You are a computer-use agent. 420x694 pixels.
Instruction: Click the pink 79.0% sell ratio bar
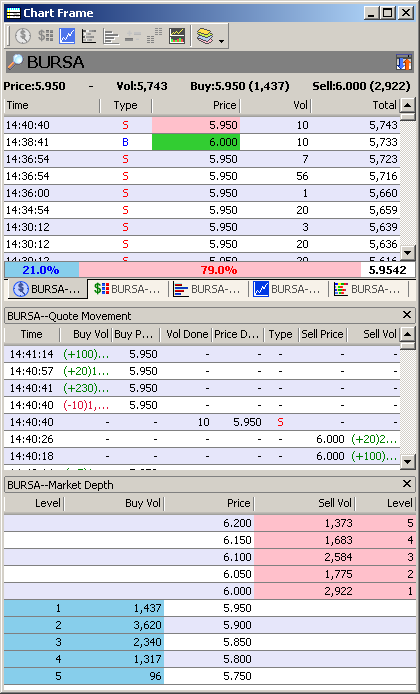pyautogui.click(x=220, y=270)
